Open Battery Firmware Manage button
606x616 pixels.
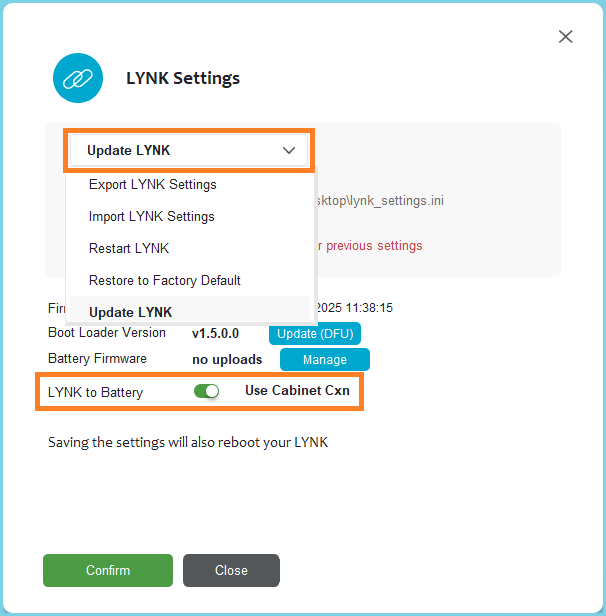pyautogui.click(x=324, y=359)
